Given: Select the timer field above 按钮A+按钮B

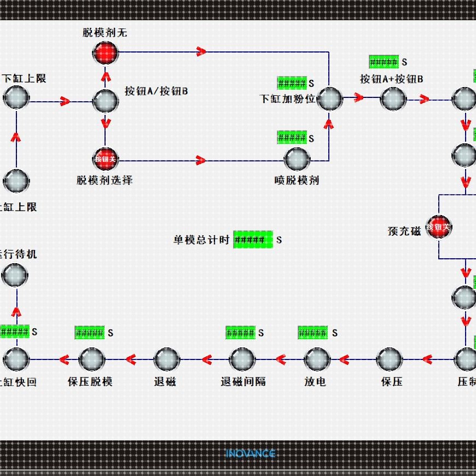Looking at the screenshot, I should tap(384, 62).
